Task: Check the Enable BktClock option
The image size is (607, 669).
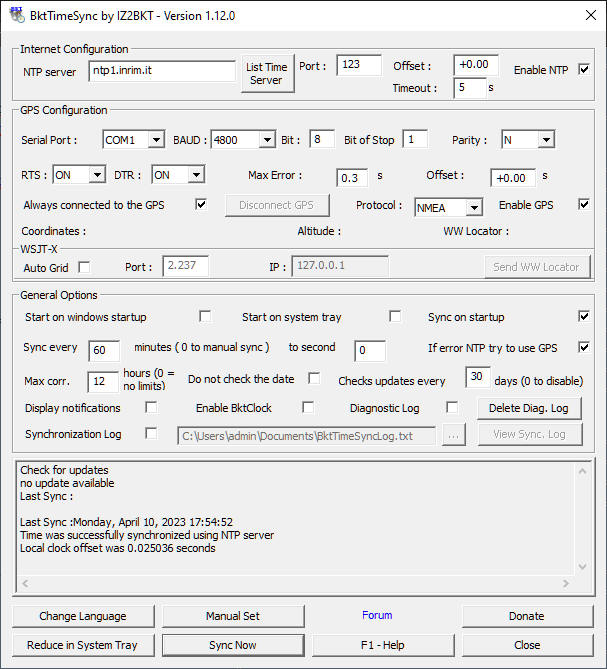Action: point(308,407)
